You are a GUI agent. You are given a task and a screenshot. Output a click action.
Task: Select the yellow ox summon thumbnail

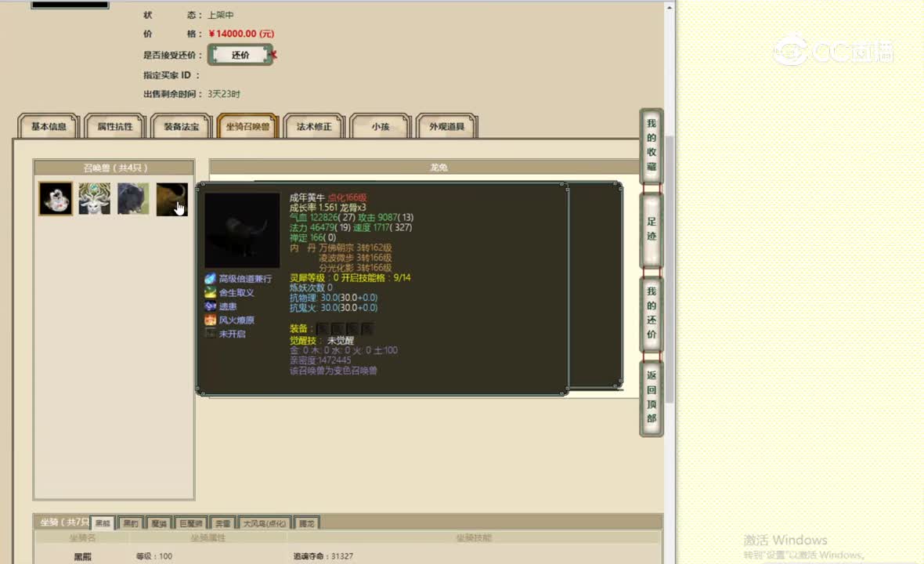coord(172,199)
